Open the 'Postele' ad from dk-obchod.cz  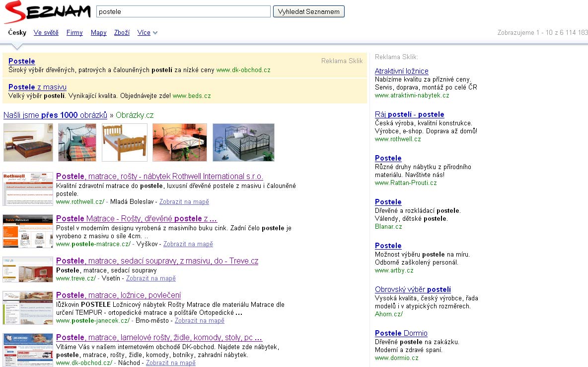point(22,61)
